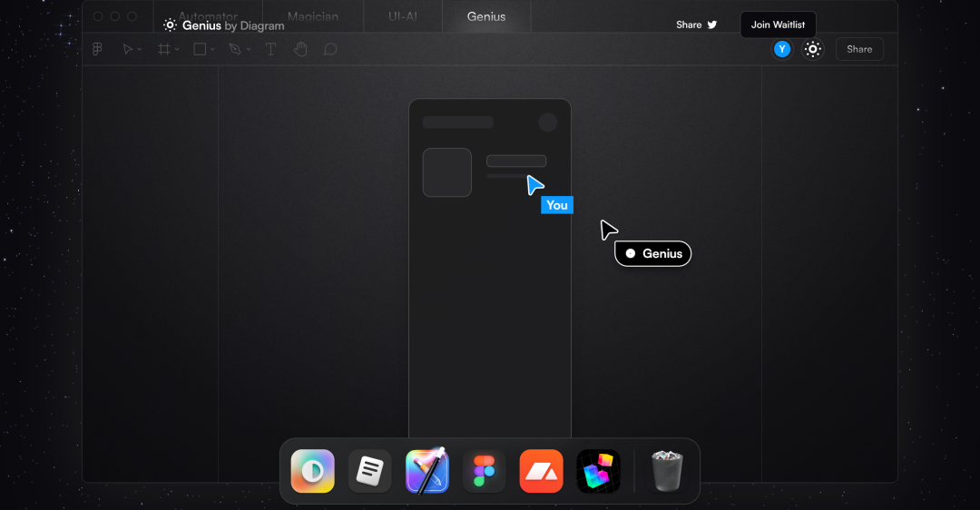Click the round avatar placeholder in the phone frame
980x510 pixels.
click(x=547, y=122)
